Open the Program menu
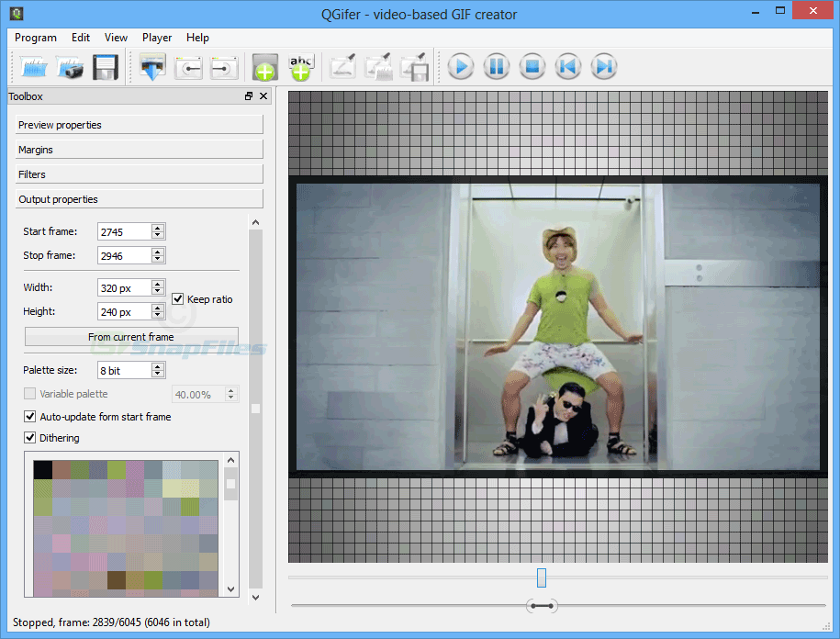840x639 pixels. 36,38
